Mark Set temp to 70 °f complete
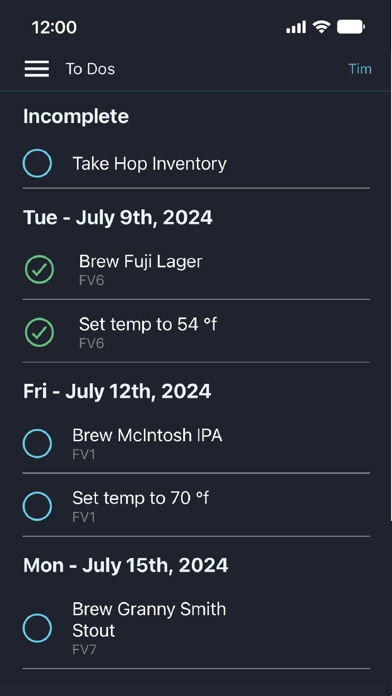392x696 pixels. 37,506
